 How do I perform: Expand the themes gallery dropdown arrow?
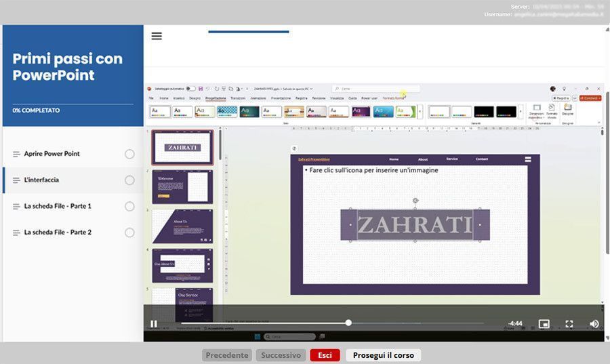coord(420,111)
